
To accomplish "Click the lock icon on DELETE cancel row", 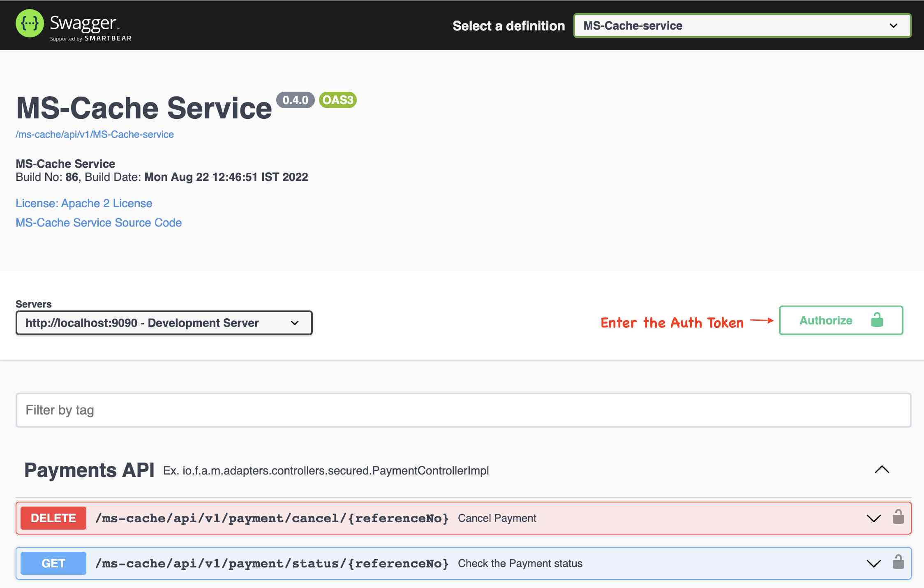I will pyautogui.click(x=898, y=517).
